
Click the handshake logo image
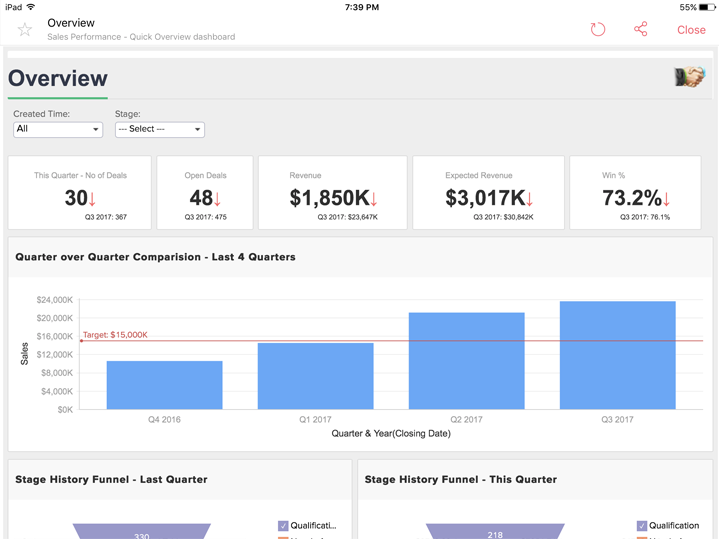[x=689, y=77]
